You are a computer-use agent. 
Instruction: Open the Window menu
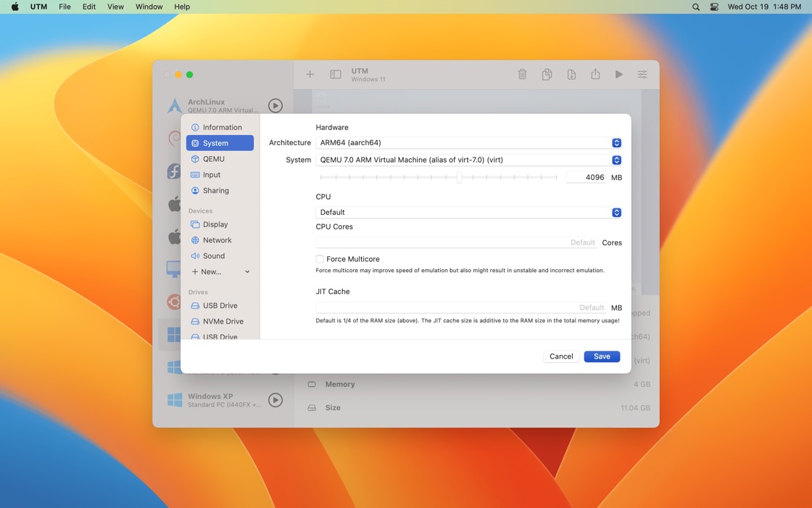tap(149, 7)
